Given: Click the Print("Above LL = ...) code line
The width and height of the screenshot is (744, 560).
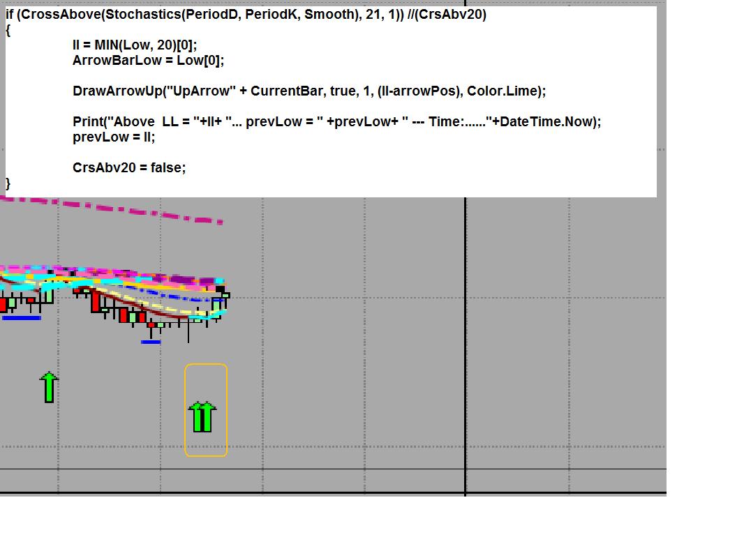Looking at the screenshot, I should [337, 122].
